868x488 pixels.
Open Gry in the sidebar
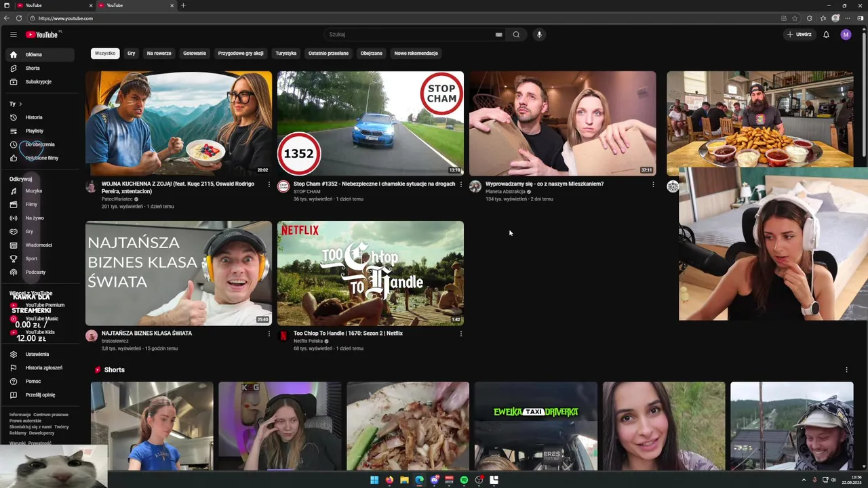click(41, 231)
